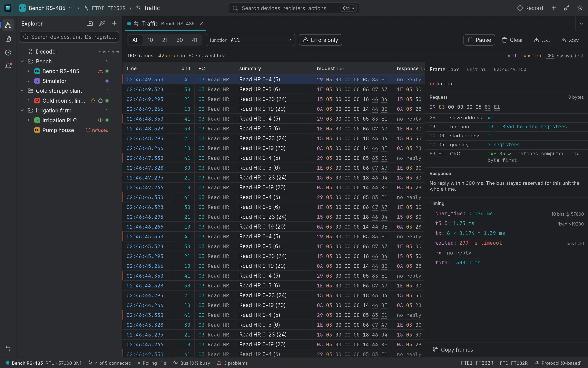588x368 pixels.
Task: Click the plug connection icon in top bar
Action: tap(566, 8)
